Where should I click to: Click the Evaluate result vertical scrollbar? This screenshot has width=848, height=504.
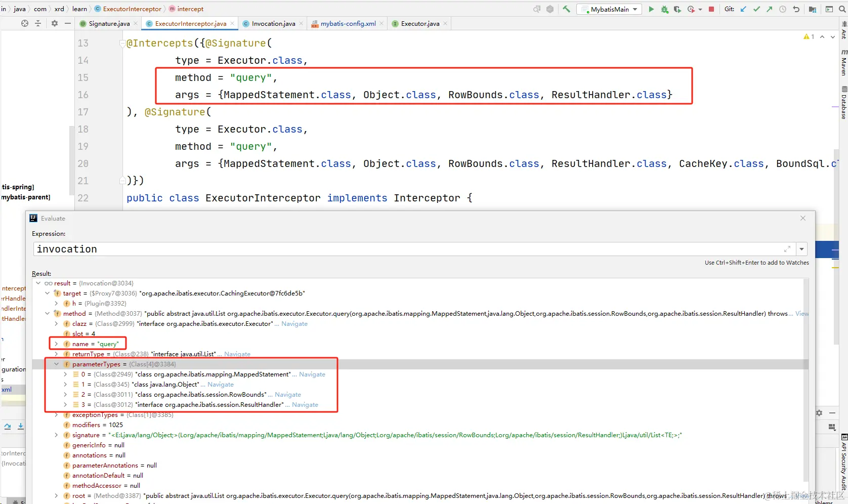(805, 380)
